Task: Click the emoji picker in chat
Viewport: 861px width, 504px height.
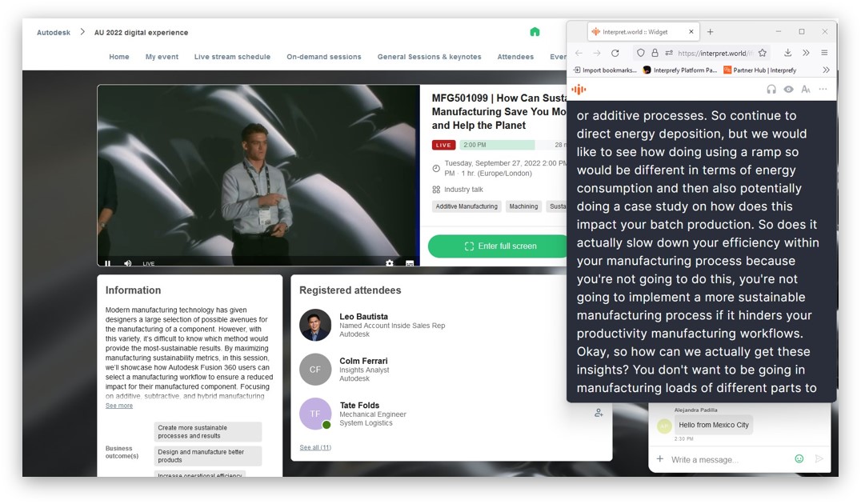Action: pyautogui.click(x=799, y=459)
